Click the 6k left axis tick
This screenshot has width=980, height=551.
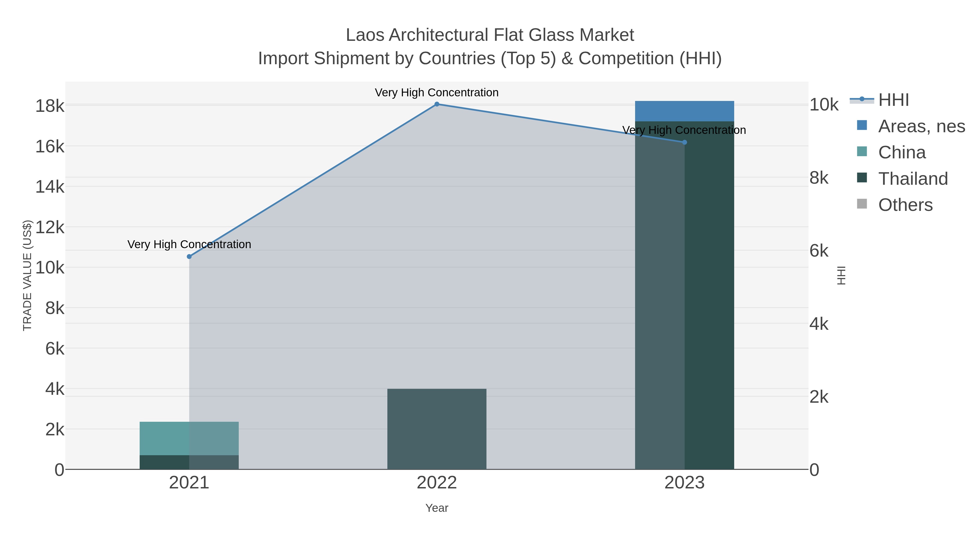pyautogui.click(x=55, y=349)
